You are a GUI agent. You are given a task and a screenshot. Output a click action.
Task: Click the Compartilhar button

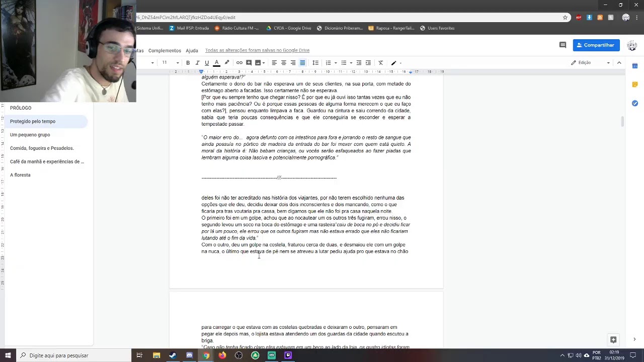click(596, 45)
